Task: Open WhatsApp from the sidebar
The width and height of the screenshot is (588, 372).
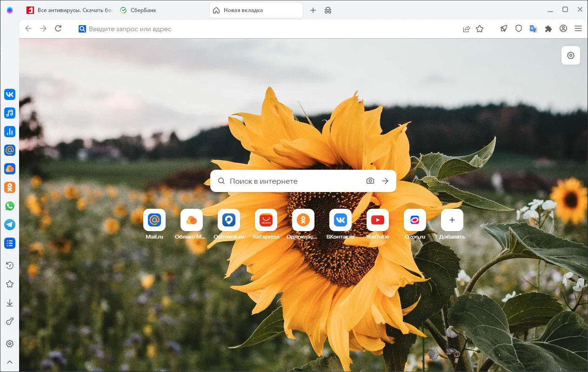Action: (x=9, y=206)
